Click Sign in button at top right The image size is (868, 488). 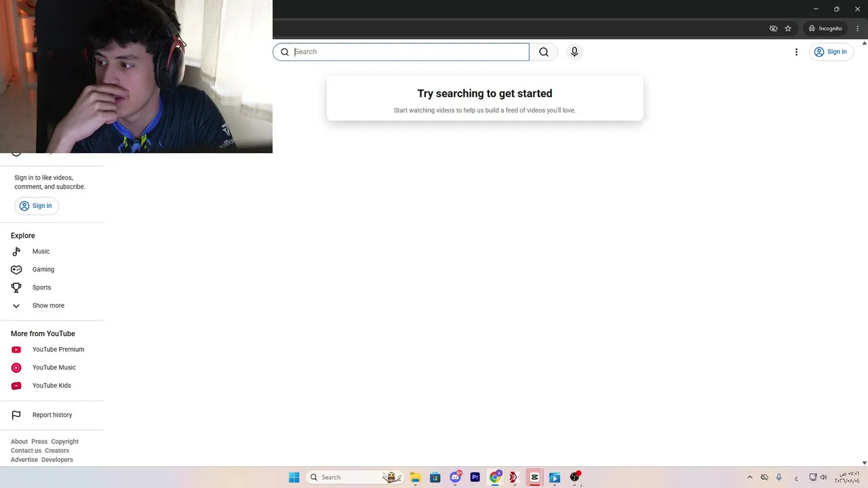pos(831,52)
